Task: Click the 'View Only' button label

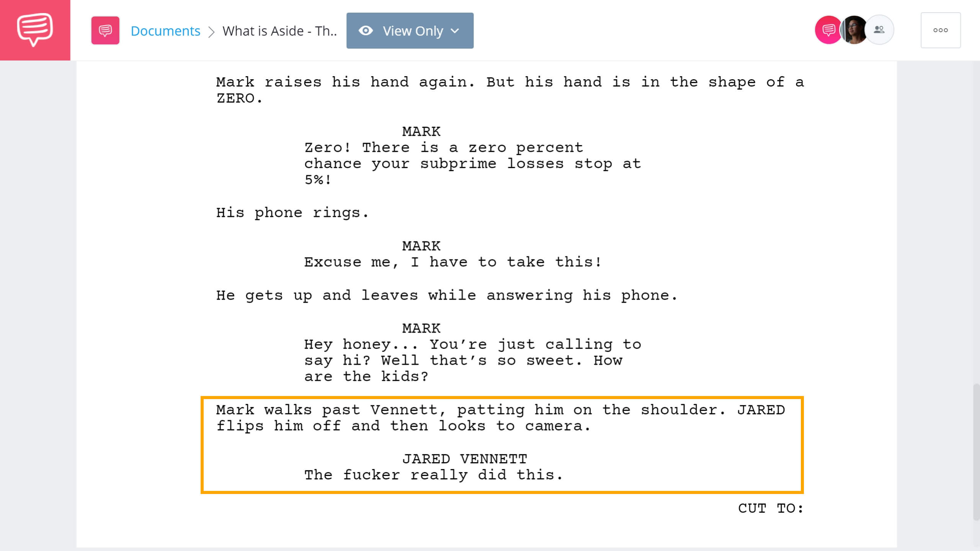Action: (413, 30)
